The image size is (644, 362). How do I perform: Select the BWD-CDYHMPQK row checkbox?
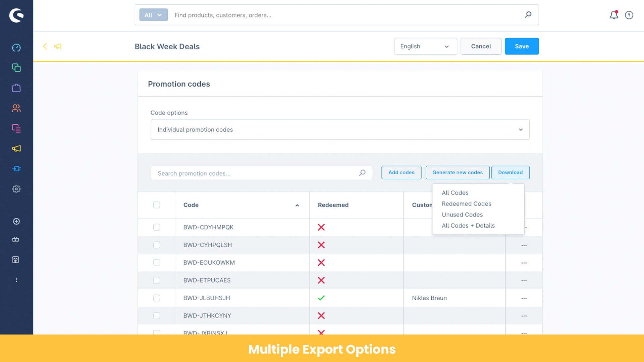pos(157,227)
